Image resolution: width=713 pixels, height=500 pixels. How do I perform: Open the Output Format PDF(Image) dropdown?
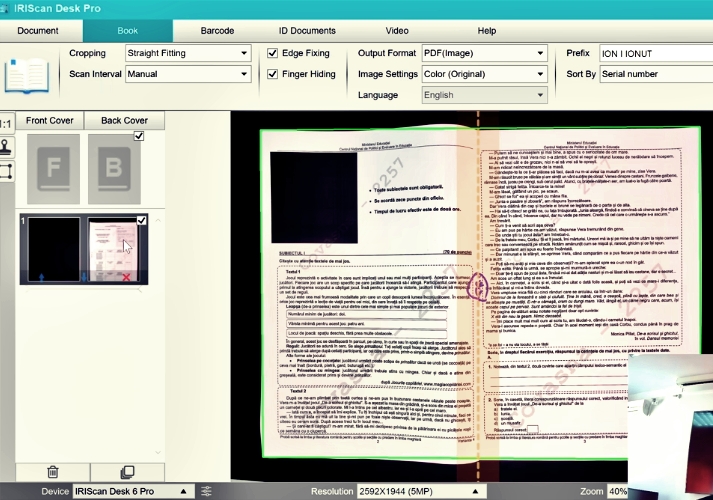tap(484, 53)
